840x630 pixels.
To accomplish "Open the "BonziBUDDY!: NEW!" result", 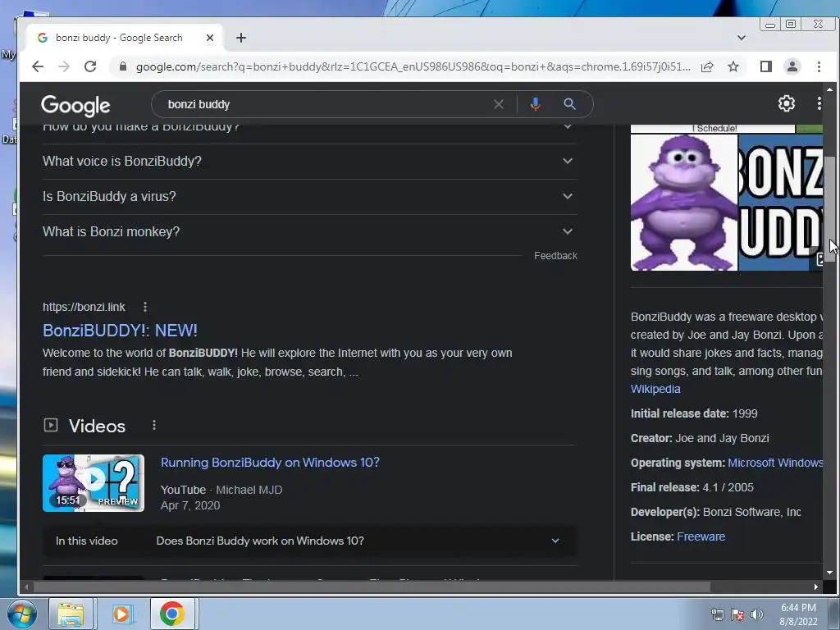I will (x=120, y=331).
